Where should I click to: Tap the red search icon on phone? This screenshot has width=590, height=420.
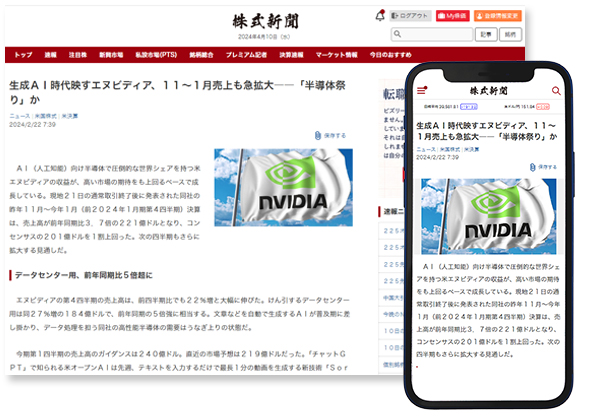(x=556, y=91)
